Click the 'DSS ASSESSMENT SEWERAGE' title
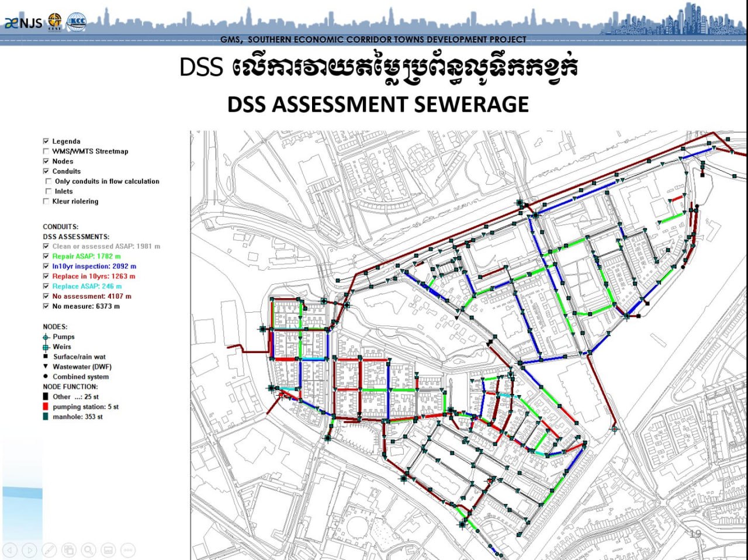Image resolution: width=748 pixels, height=560 pixels. point(378,104)
